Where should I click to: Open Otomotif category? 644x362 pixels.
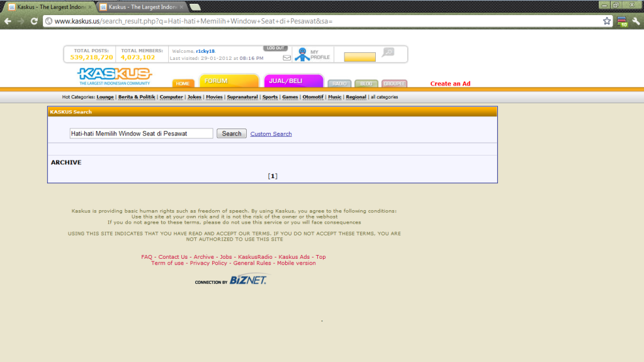(x=313, y=97)
